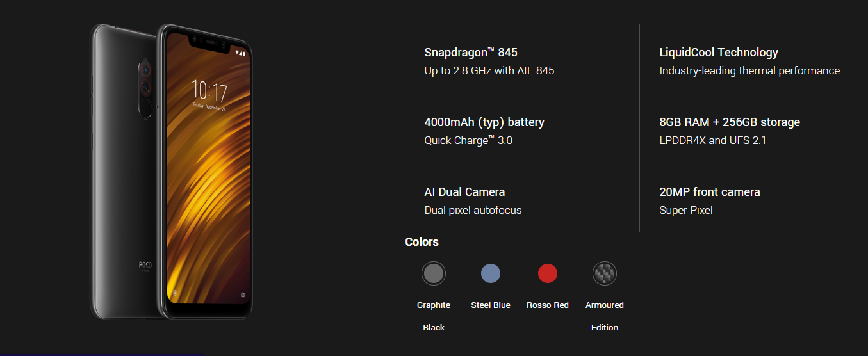Click the 20MP front camera heading
868x356 pixels.
(710, 192)
